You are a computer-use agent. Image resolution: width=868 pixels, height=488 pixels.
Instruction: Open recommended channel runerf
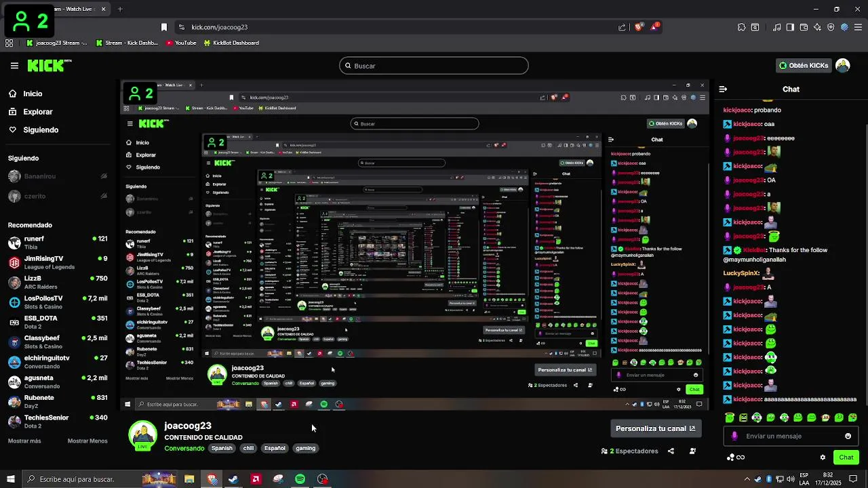[x=58, y=242]
